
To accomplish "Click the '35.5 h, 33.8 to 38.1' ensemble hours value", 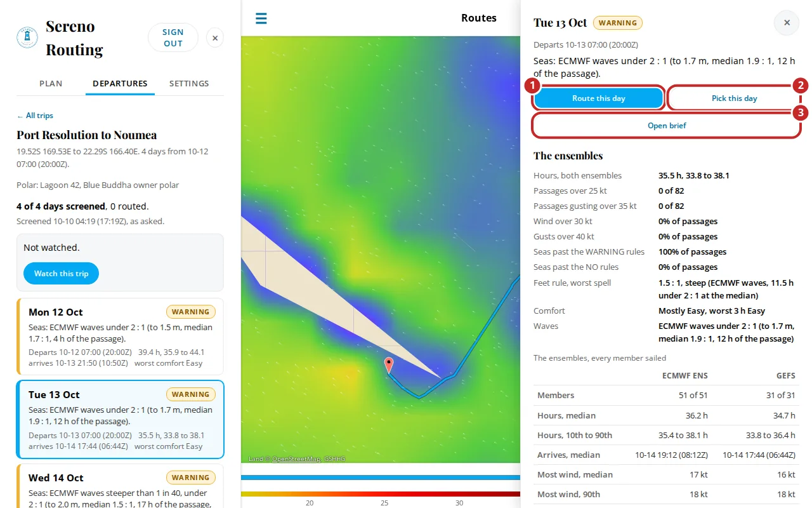I will (693, 176).
